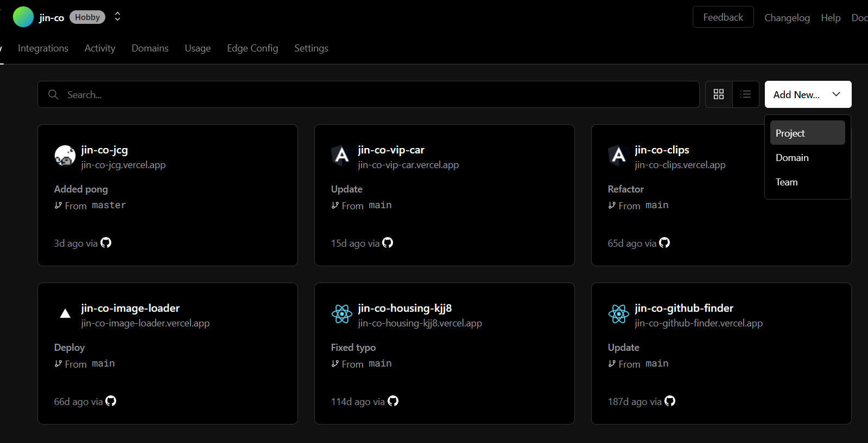
Task: Click the 187d ago via timestamp
Action: (635, 402)
